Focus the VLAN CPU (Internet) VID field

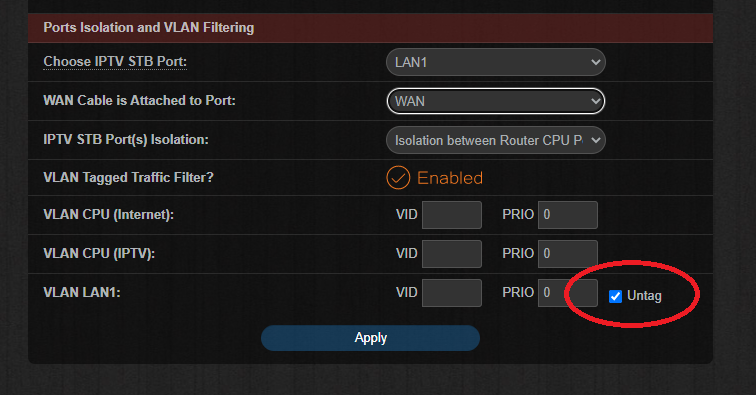coord(452,215)
